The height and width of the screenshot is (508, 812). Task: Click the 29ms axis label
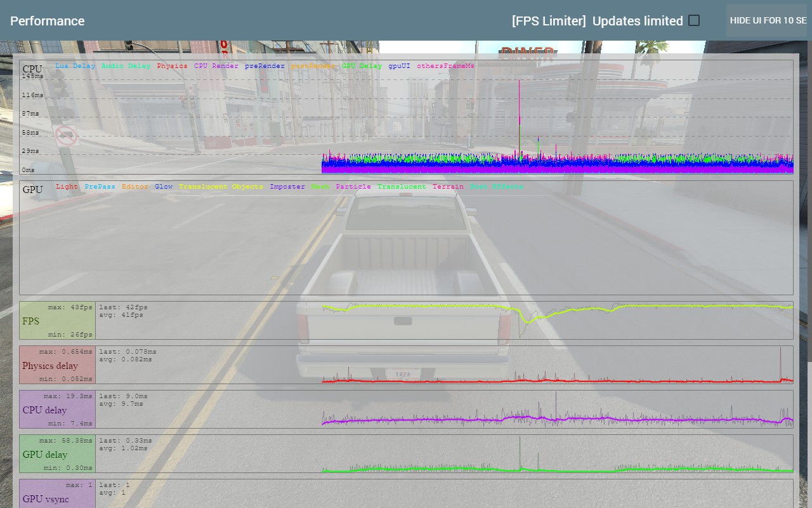30,151
